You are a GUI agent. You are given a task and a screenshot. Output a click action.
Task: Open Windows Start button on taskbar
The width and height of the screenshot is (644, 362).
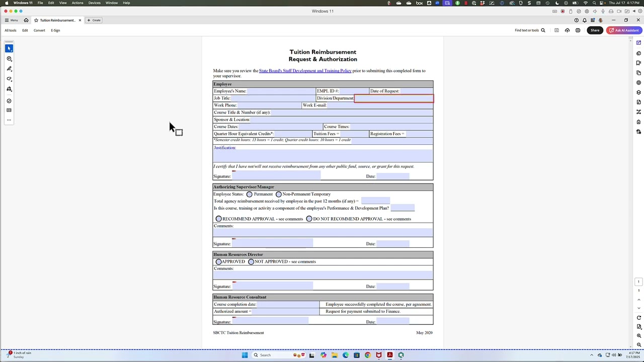[x=245, y=355]
